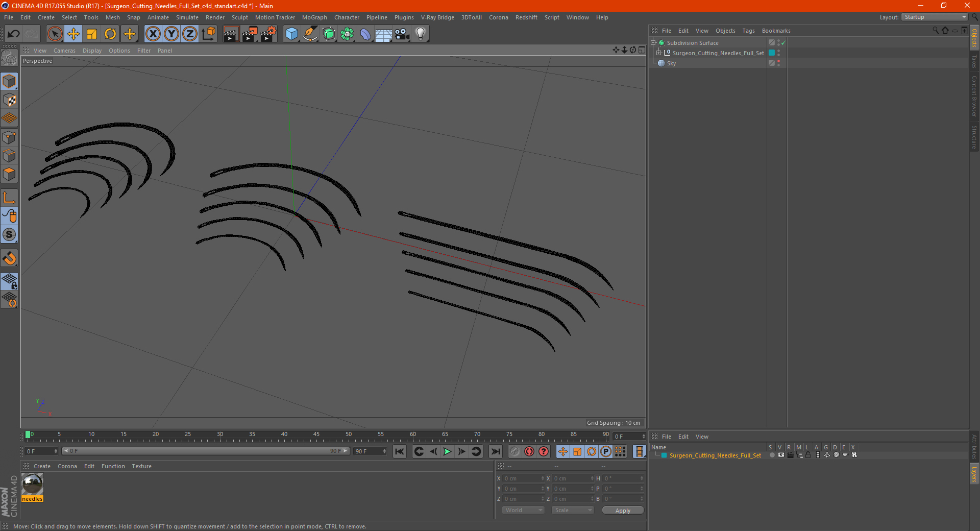Click the Make Editable icon
This screenshot has width=980, height=531.
(x=9, y=58)
